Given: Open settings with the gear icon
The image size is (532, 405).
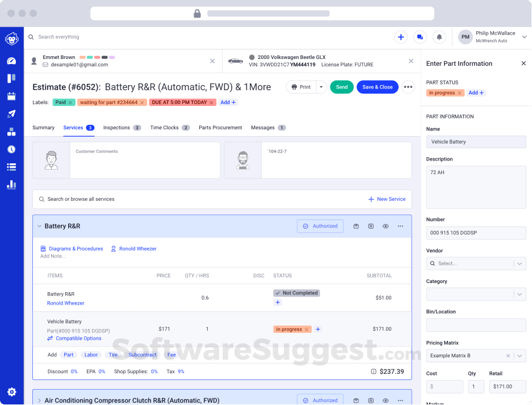Looking at the screenshot, I should 12,391.
